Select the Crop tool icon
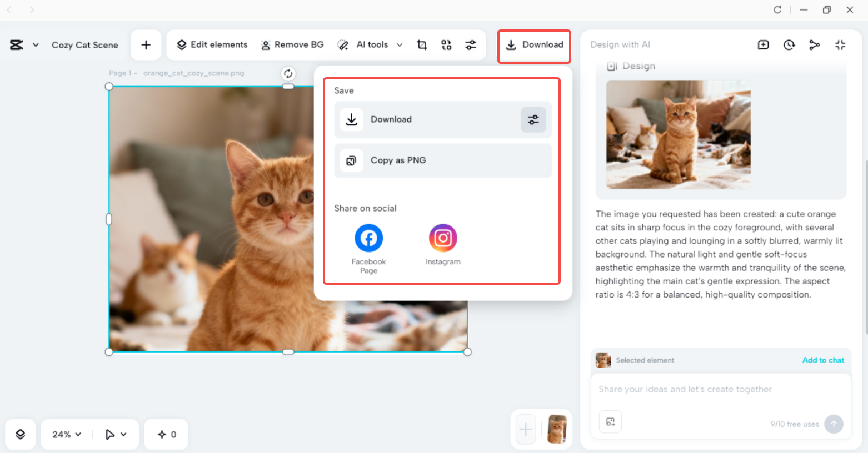 422,45
